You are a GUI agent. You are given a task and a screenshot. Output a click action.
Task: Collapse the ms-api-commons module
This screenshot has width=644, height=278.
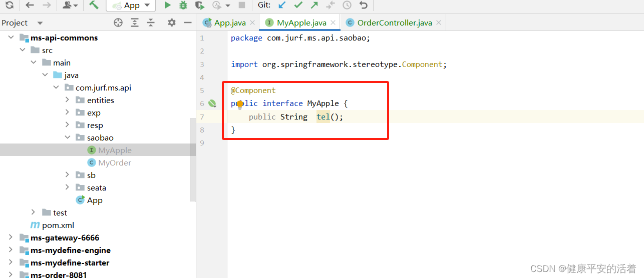pos(11,37)
